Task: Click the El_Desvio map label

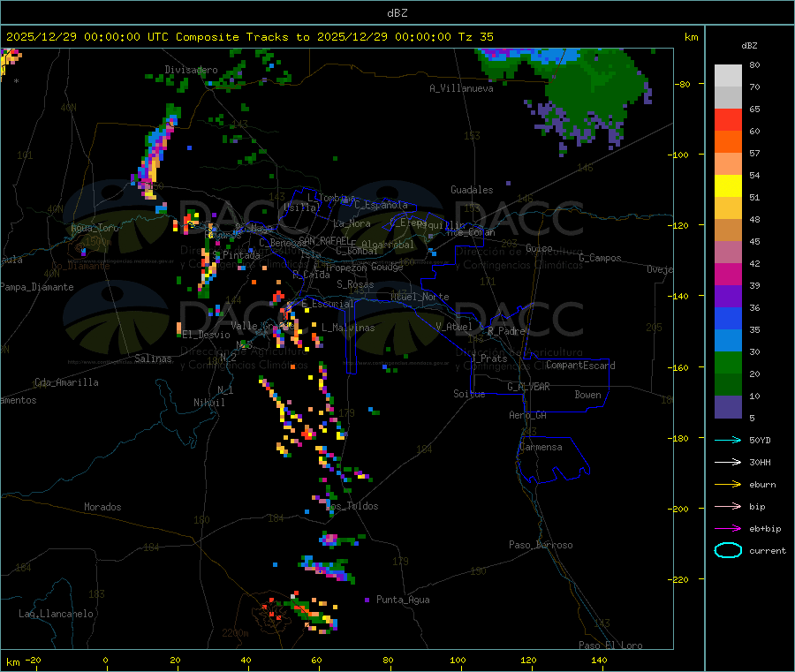Action: (x=207, y=335)
